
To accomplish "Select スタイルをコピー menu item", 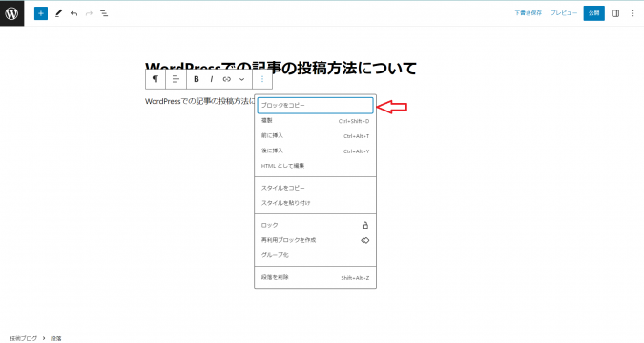I will tap(315, 188).
